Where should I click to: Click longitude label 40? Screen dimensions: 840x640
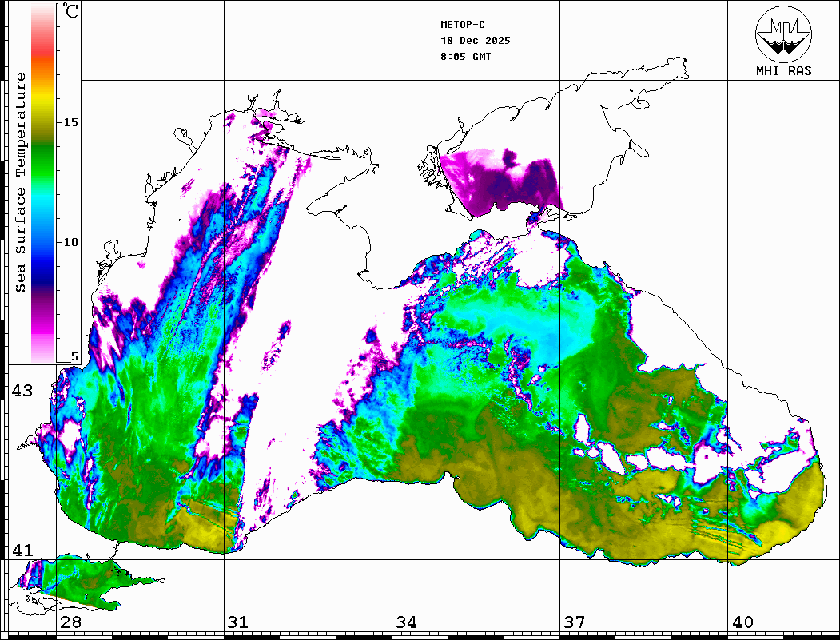click(742, 622)
